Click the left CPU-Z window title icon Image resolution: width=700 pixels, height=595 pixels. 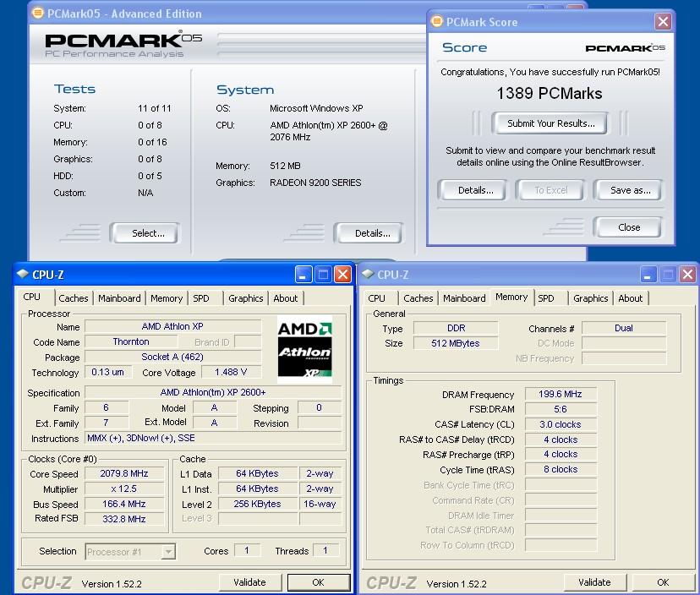22,274
